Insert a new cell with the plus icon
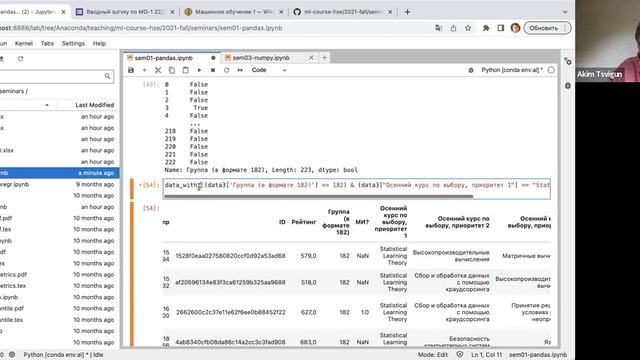Viewport: 640px width, 360px height. 144,70
